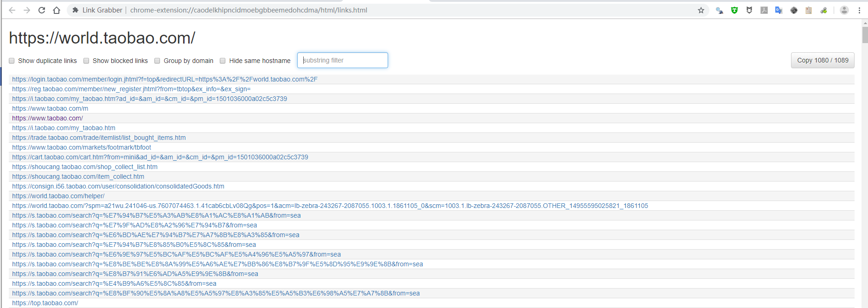868x308 pixels.
Task: Open search link ending %A1%AB&from=sea
Action: [156, 215]
